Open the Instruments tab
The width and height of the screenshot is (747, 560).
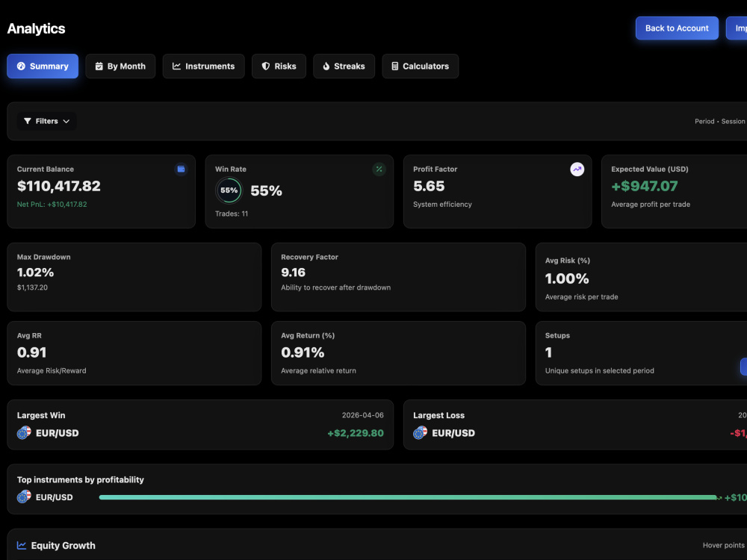[x=203, y=66]
